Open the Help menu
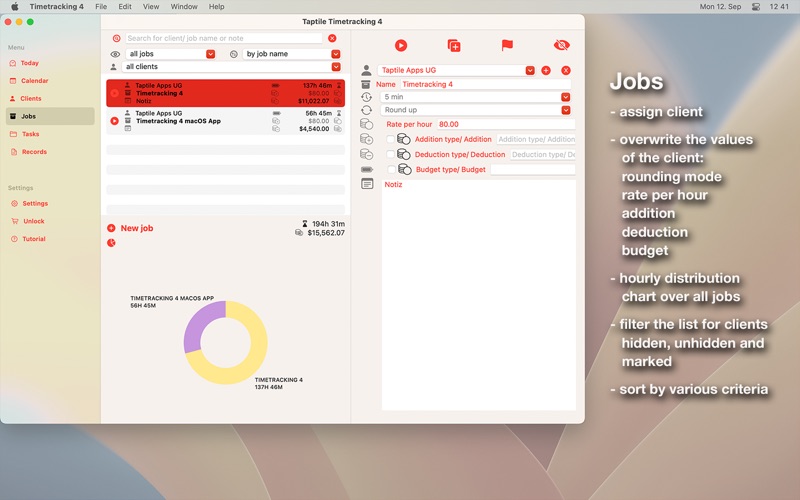800x500 pixels. pyautogui.click(x=216, y=7)
